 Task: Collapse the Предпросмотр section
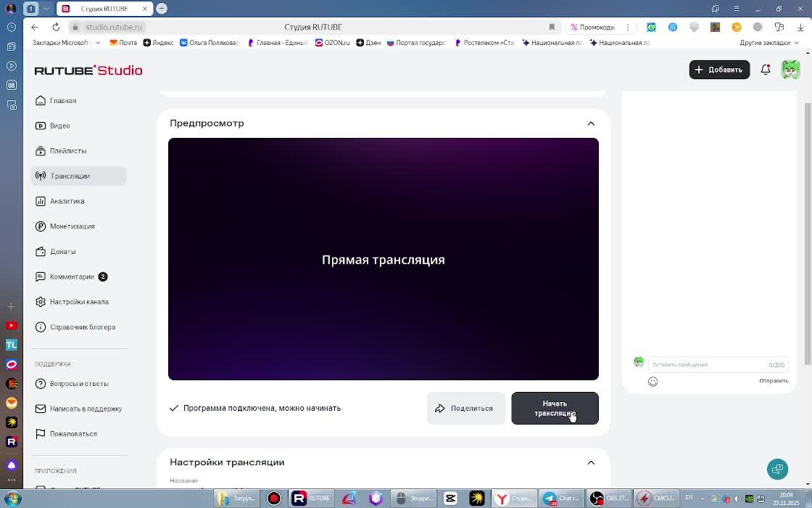click(x=591, y=123)
